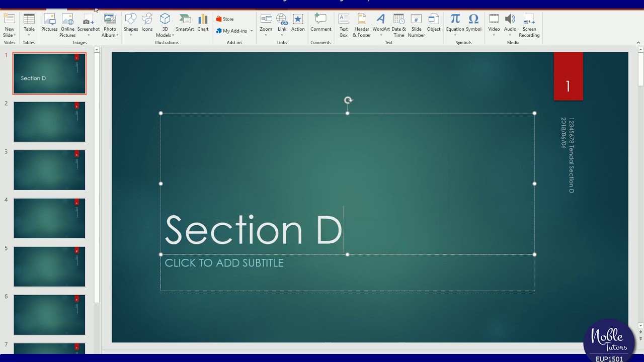This screenshot has width=644, height=362.
Task: Insert Slide Number
Action: tap(416, 26)
